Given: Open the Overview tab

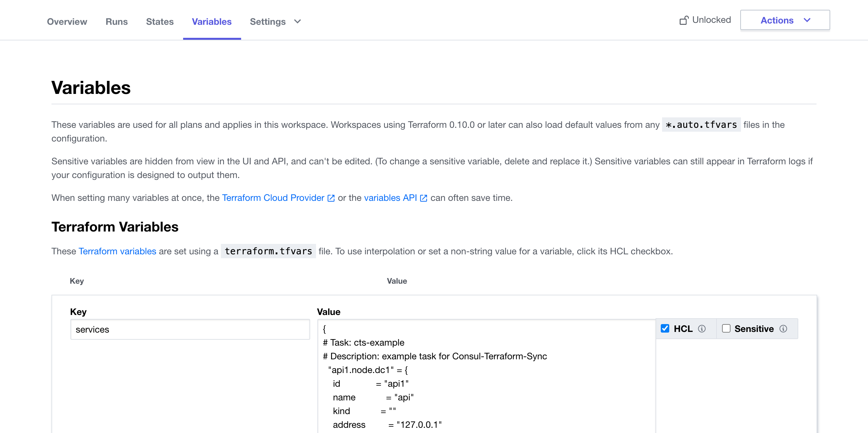Looking at the screenshot, I should point(67,22).
